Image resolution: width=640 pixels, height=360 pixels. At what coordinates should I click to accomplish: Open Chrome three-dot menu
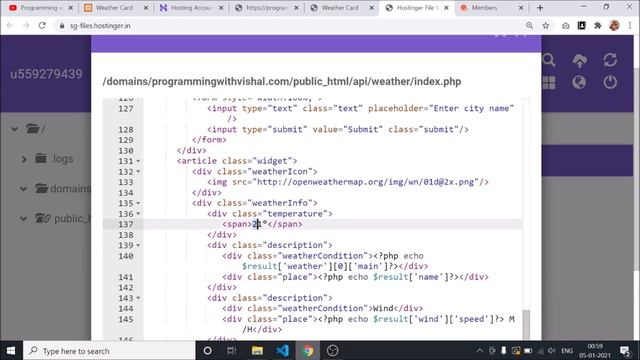(630, 25)
